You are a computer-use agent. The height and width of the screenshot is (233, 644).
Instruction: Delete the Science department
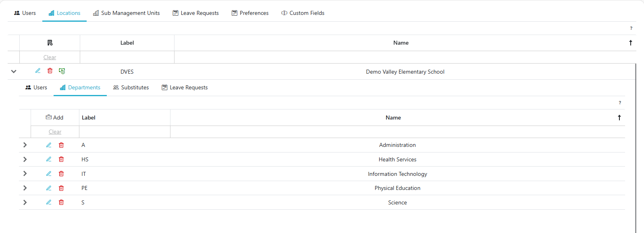pos(61,202)
